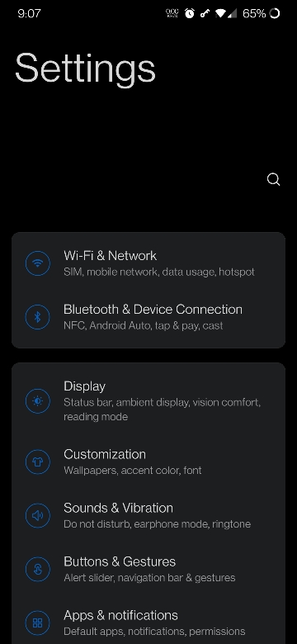Open Bluetooth & Device Connection
Screen dimensions: 297x644
pyautogui.click(x=148, y=317)
